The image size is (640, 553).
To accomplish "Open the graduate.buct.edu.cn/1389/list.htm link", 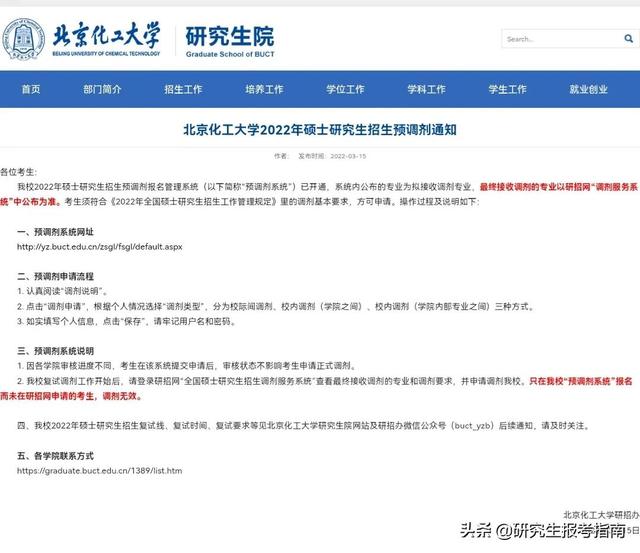I will (100, 471).
